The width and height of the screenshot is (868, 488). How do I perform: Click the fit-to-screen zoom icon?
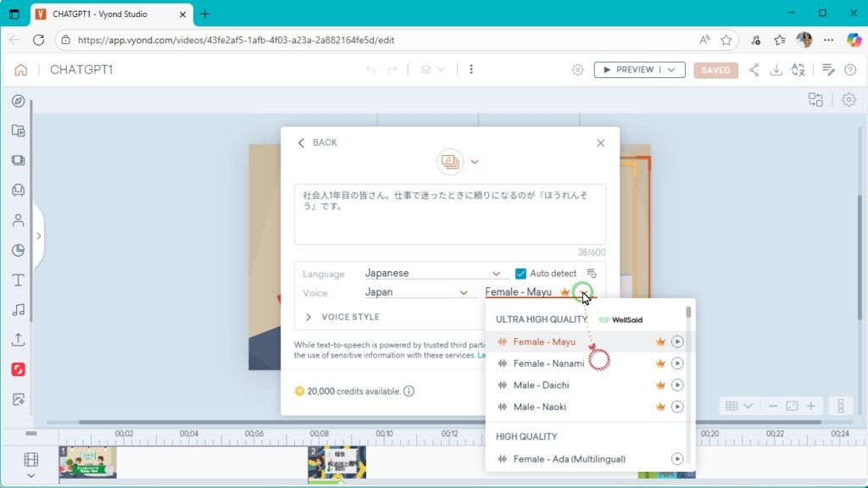[x=793, y=406]
